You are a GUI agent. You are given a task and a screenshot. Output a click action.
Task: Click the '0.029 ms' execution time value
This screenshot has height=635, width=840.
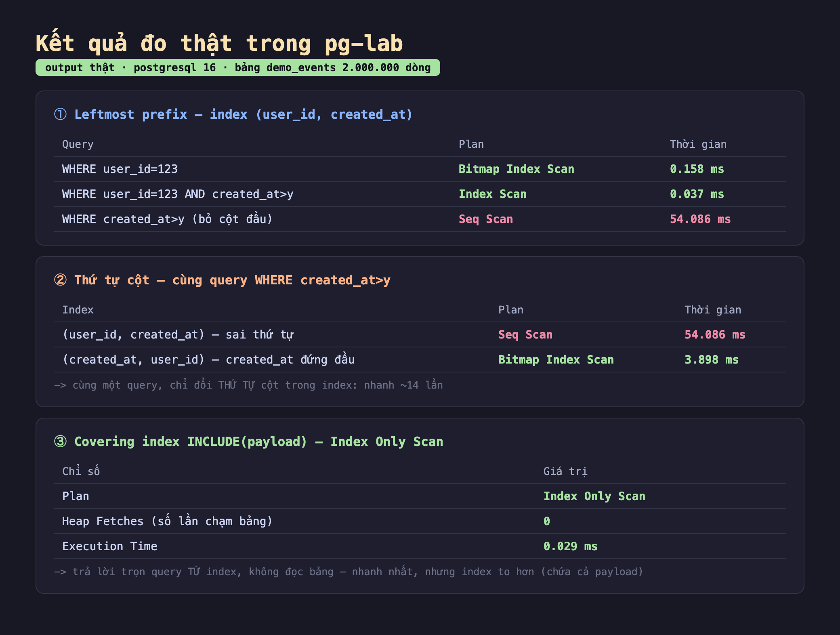click(571, 546)
